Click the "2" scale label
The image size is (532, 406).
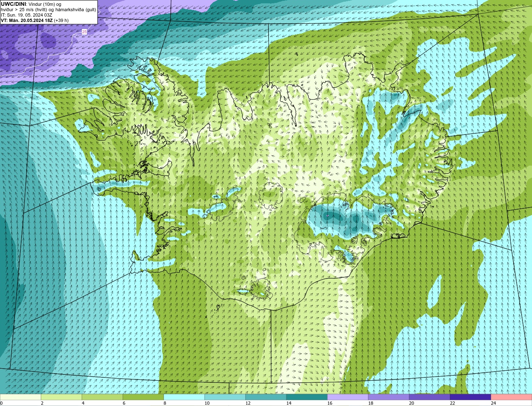click(42, 403)
